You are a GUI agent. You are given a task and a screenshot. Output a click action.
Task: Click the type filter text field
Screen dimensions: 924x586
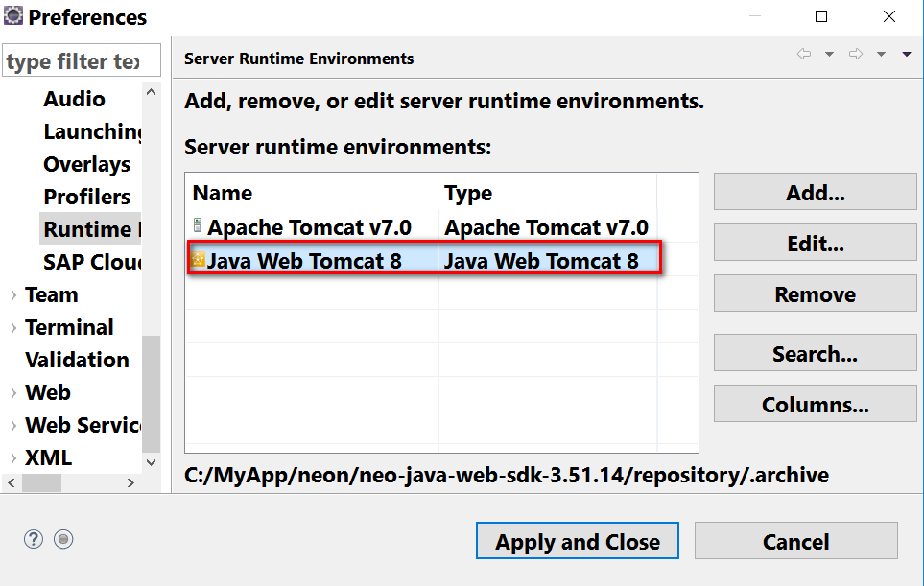(81, 60)
